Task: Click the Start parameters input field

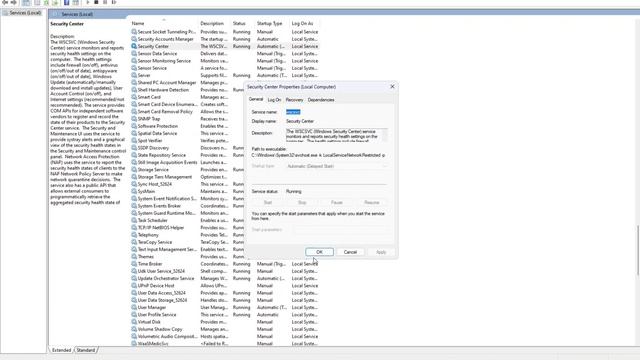Action: [340, 229]
